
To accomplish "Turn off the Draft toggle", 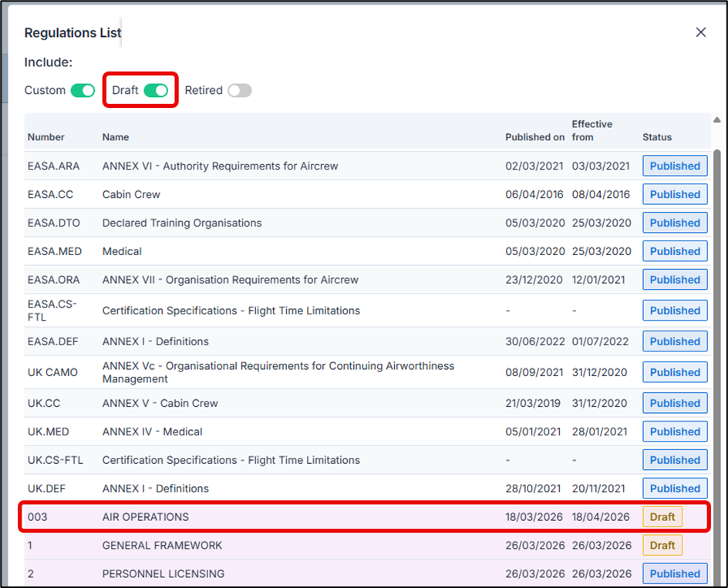I will (156, 91).
